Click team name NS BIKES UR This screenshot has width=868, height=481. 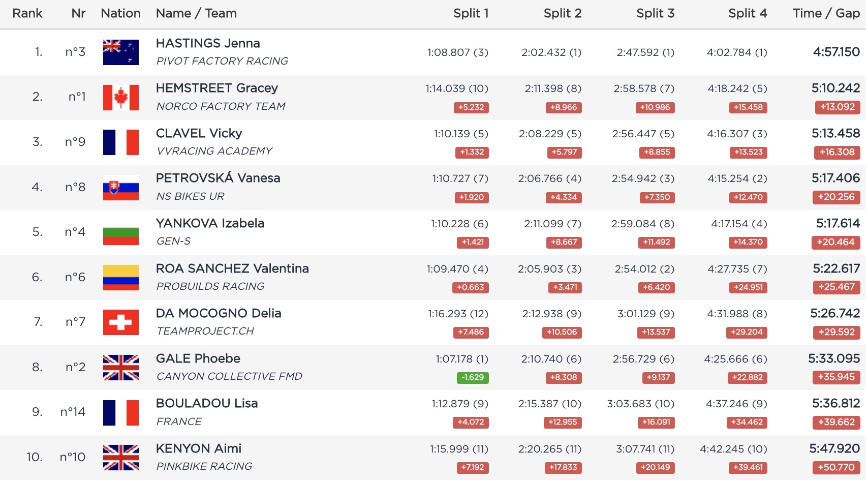pos(190,196)
